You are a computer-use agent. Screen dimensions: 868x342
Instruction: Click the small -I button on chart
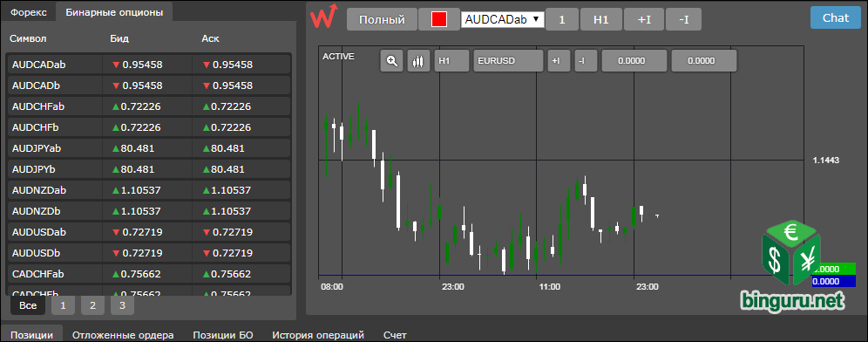[587, 61]
